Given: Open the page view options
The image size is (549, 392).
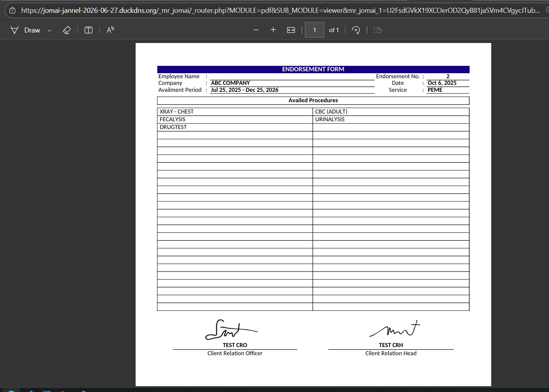Looking at the screenshot, I should 378,30.
